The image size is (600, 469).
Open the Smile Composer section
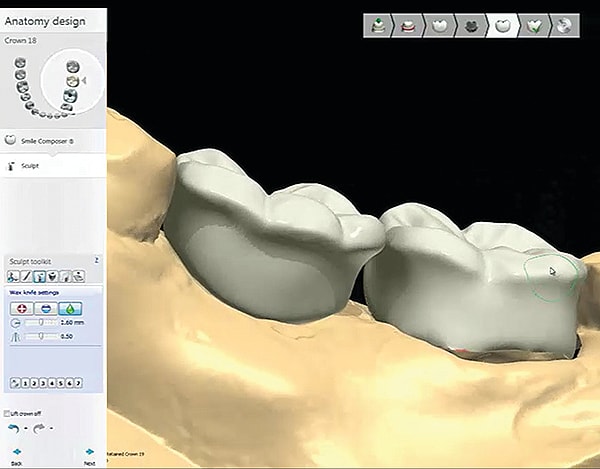(53, 141)
